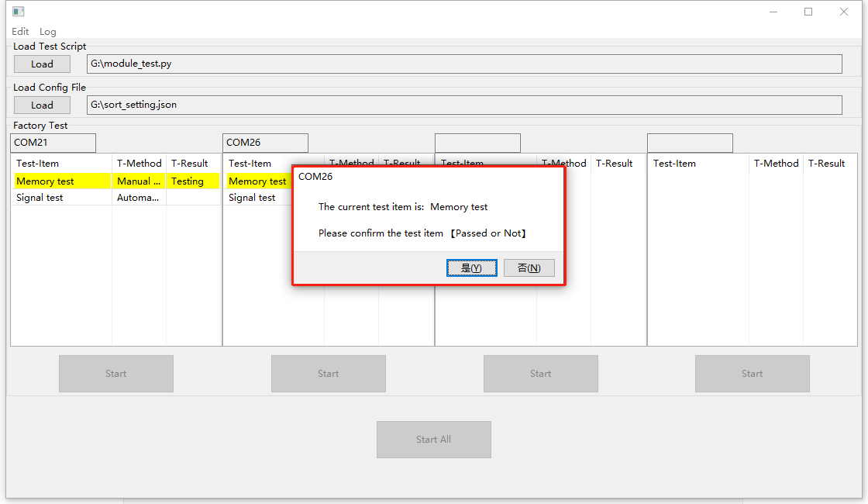Confirm test passed with 是(Y) button
Viewport: 868px width, 504px height.
(471, 268)
